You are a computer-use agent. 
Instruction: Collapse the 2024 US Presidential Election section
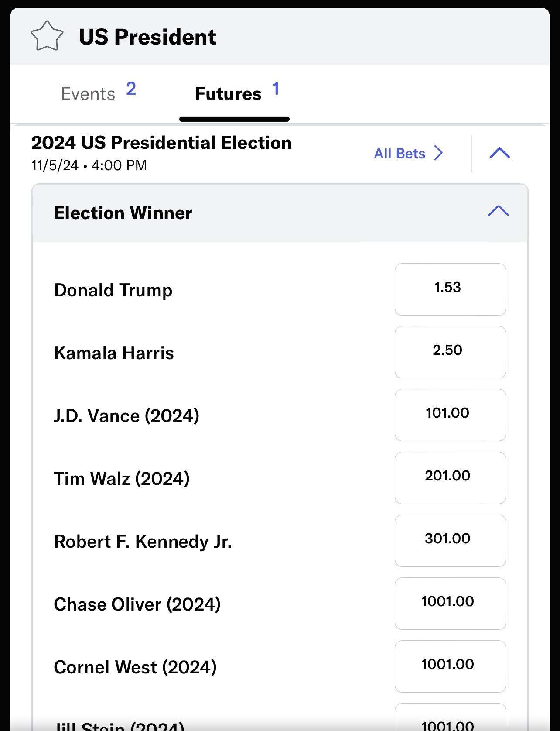click(x=500, y=153)
